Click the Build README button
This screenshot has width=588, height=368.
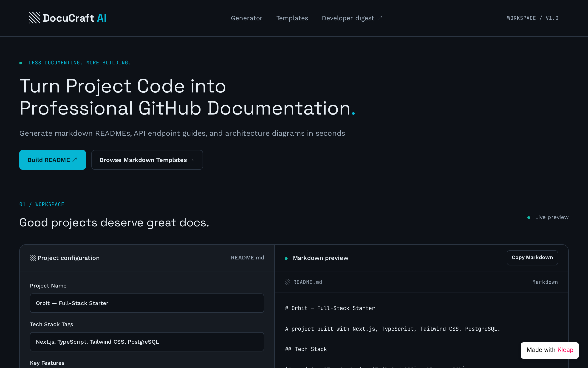52,160
